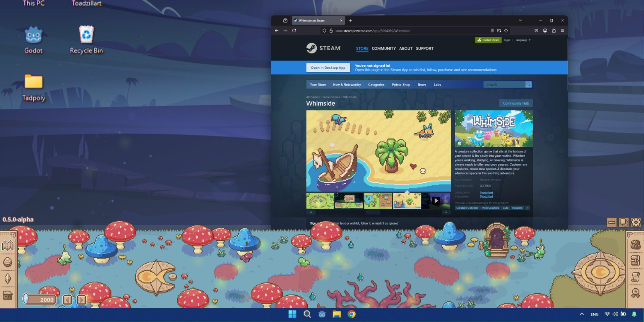This screenshot has height=322, width=644.
Task: Open the News tab in store nav
Action: [422, 85]
